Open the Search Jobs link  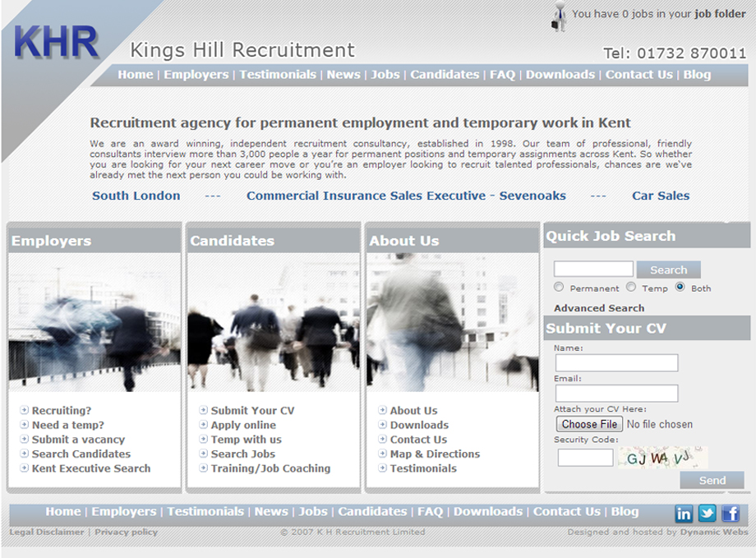[243, 454]
